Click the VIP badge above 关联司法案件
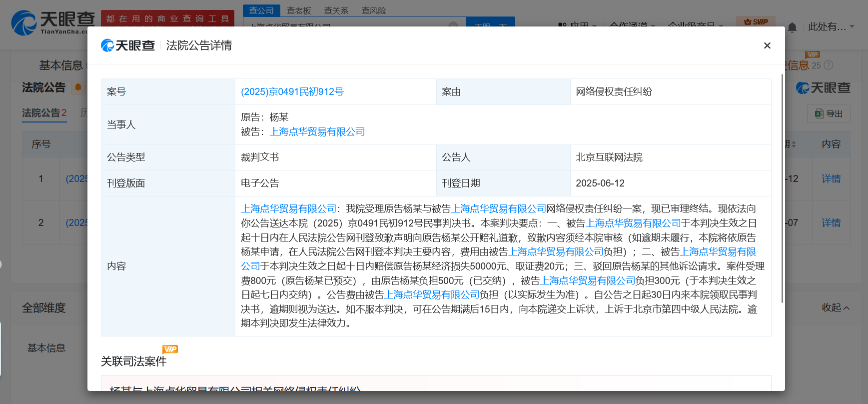 [170, 349]
